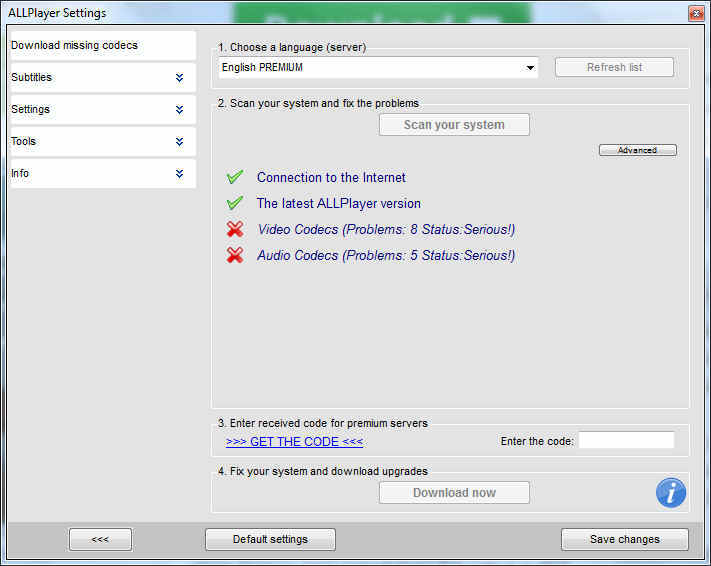Click the Refresh list button
Image resolution: width=711 pixels, height=566 pixels.
[614, 67]
